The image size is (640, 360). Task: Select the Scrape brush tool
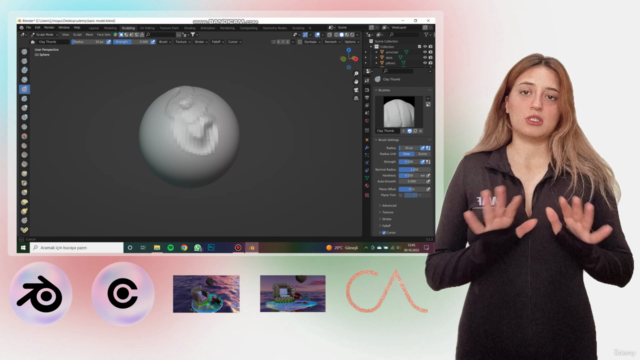24,164
